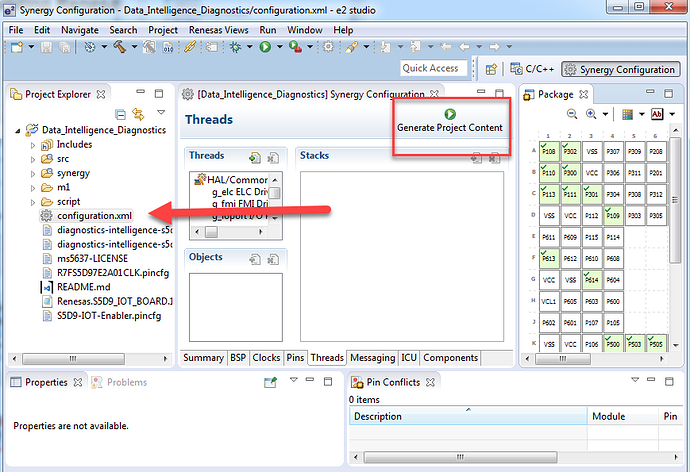
Task: Click the pin color legend icon in Package
Action: click(628, 114)
